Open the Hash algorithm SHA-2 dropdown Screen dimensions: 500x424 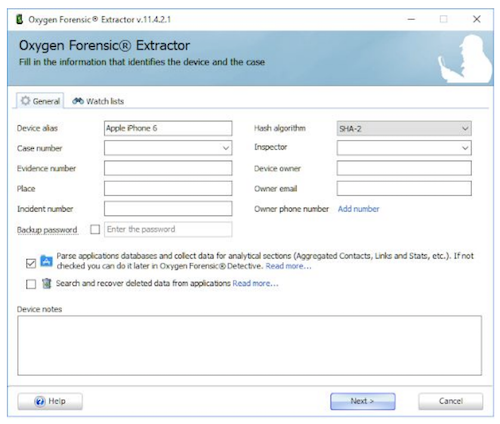coord(404,128)
